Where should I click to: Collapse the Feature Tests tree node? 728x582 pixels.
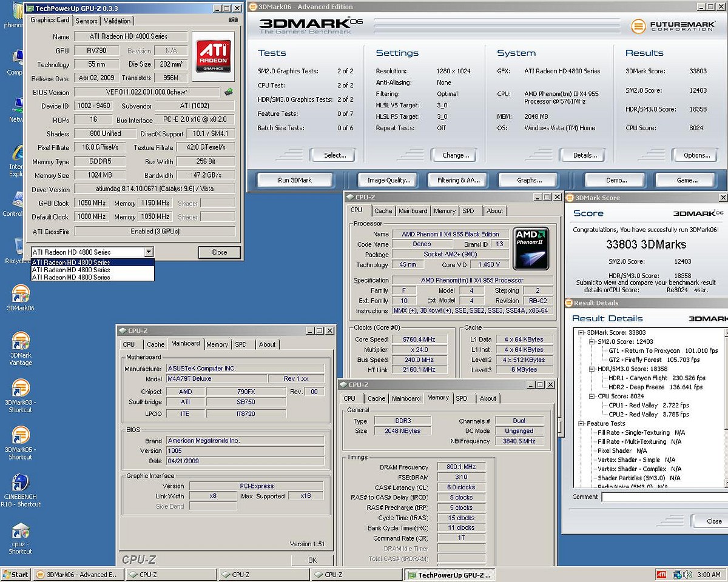[x=581, y=424]
